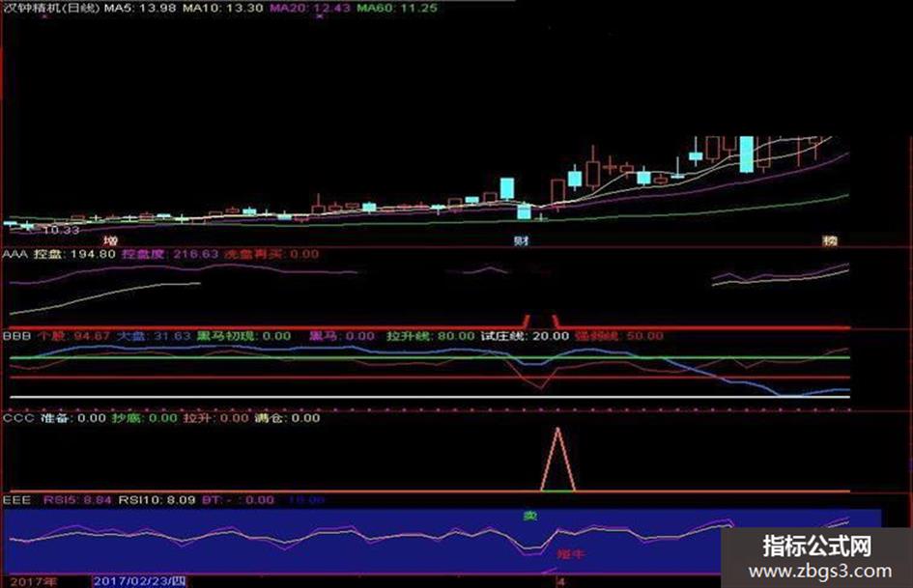Click the green 卖 signal in RSI panel
This screenshot has height=588, width=913.
(529, 516)
